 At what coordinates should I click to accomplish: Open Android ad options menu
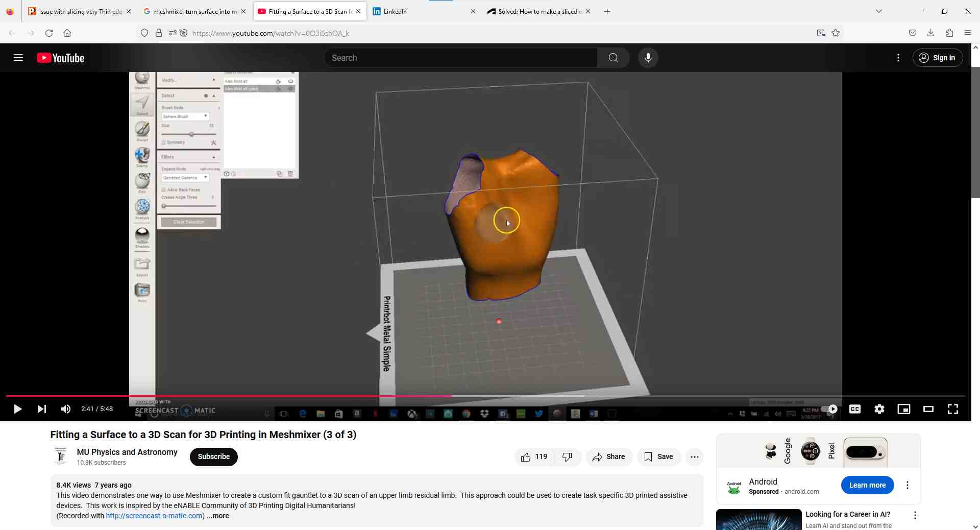pos(908,486)
